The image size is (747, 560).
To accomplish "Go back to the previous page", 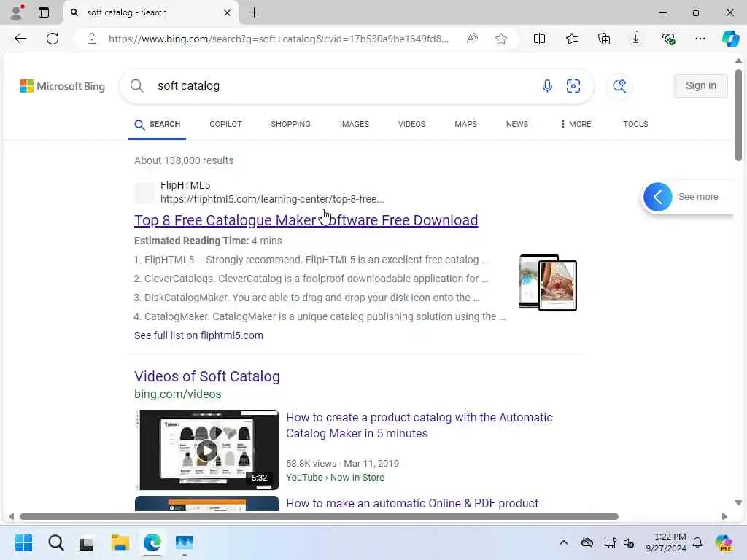I will [x=20, y=39].
